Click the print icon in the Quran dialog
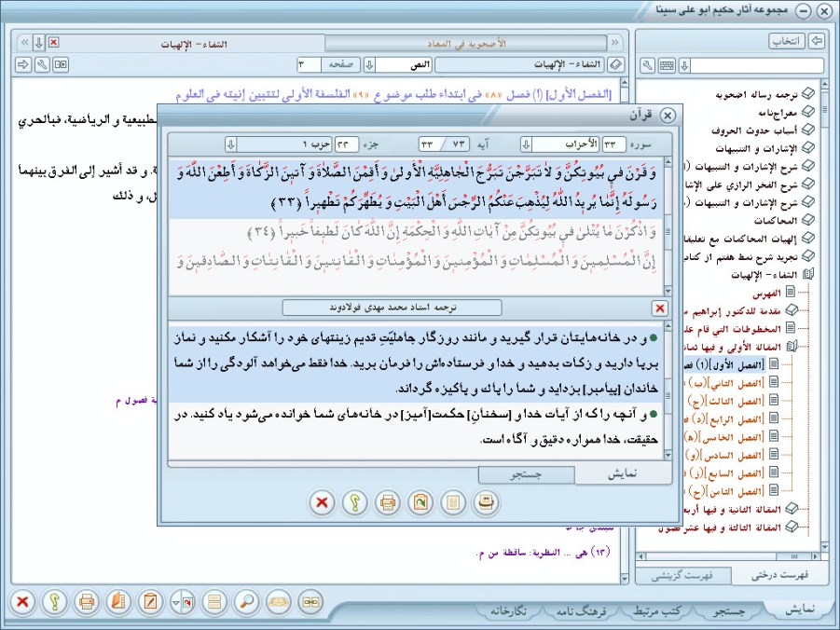The height and width of the screenshot is (630, 840). tap(386, 503)
